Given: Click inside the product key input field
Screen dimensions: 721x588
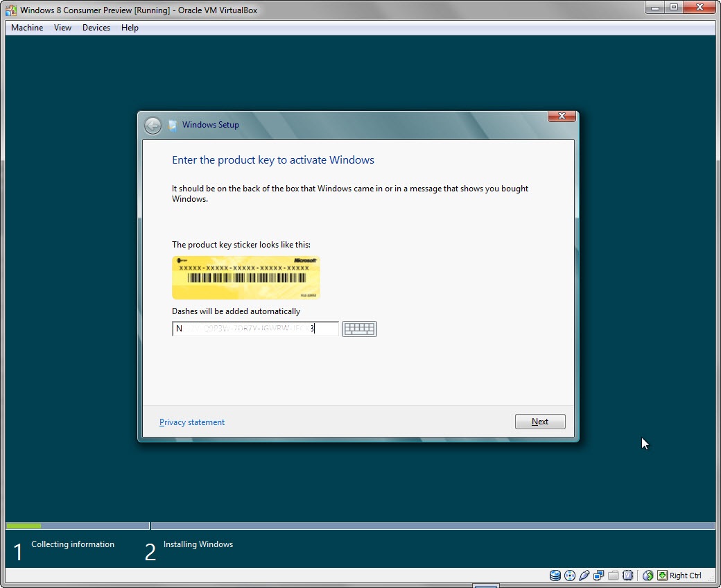Looking at the screenshot, I should (x=254, y=328).
